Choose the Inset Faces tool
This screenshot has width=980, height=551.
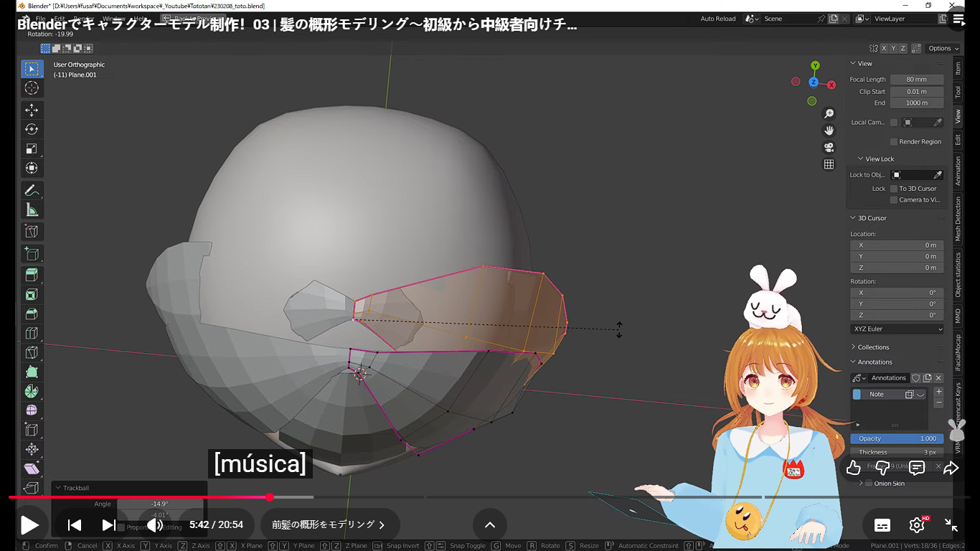pyautogui.click(x=32, y=294)
